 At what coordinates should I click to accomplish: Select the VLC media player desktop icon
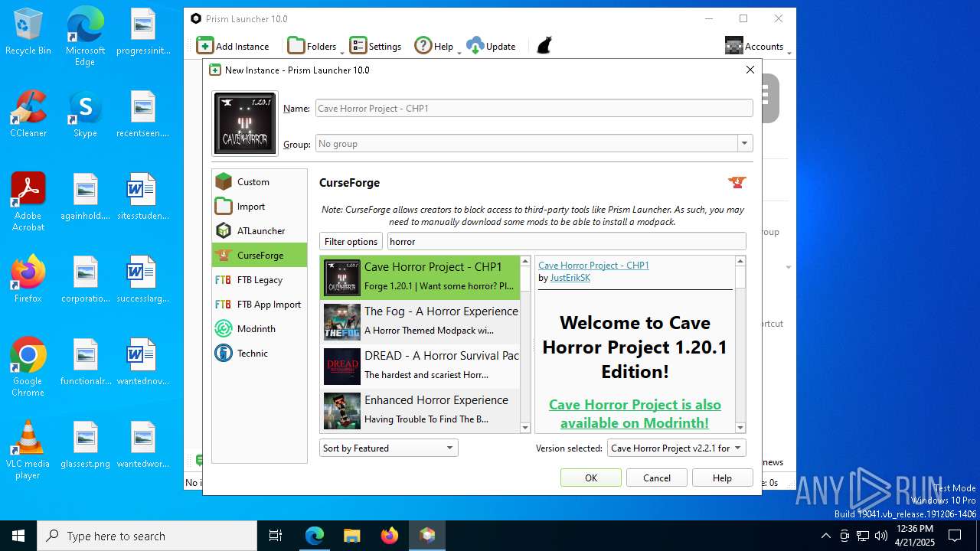[28, 450]
